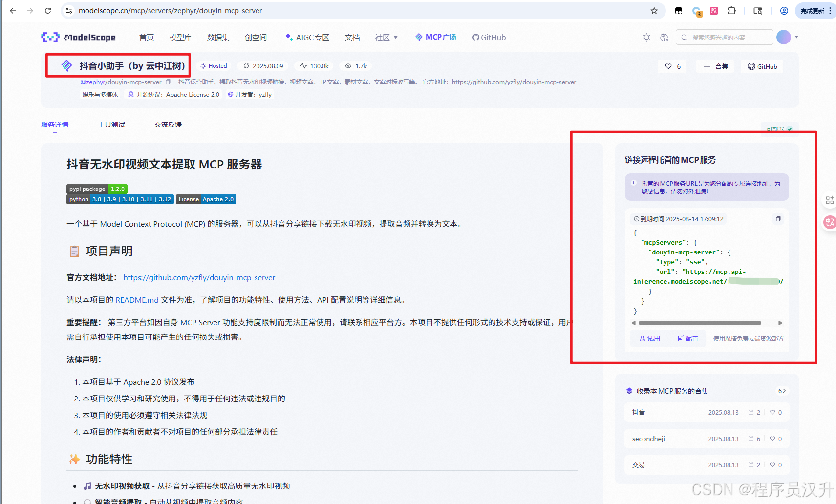Open the user avatar menu

(784, 37)
